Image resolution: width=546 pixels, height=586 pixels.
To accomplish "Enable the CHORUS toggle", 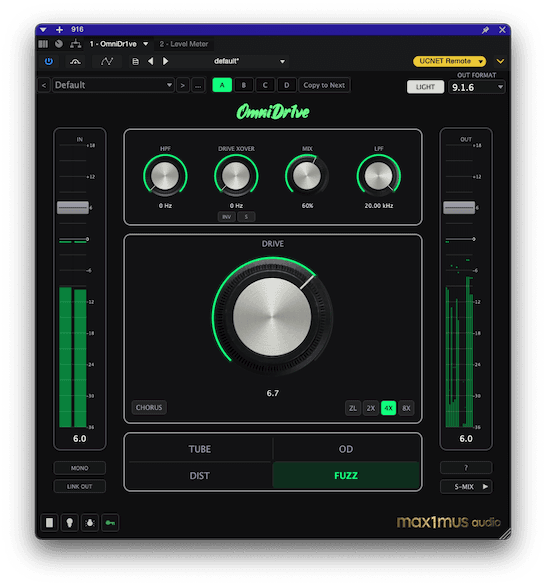I will [x=149, y=407].
